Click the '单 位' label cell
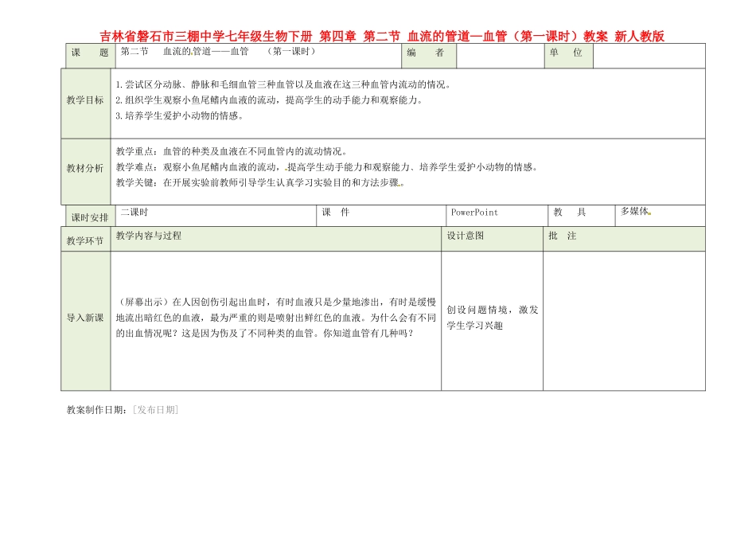This screenshot has height=535, width=756. (x=568, y=56)
